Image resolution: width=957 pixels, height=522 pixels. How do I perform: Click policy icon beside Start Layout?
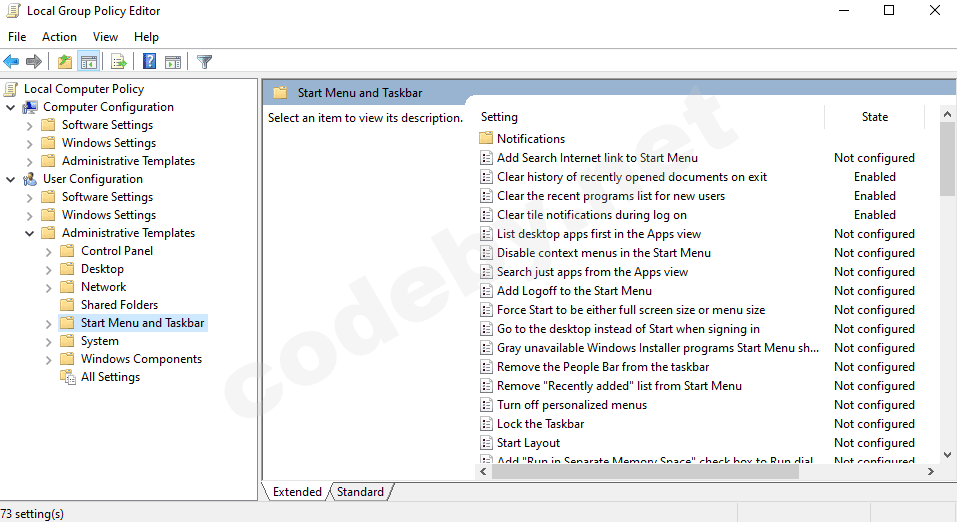486,443
